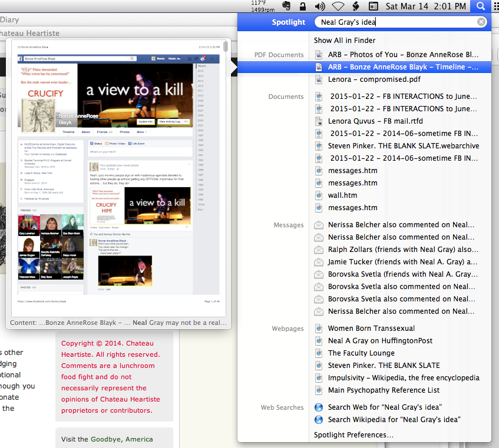Open the Evernote elephant menu bar icon
The image size is (499, 448).
(x=287, y=6)
